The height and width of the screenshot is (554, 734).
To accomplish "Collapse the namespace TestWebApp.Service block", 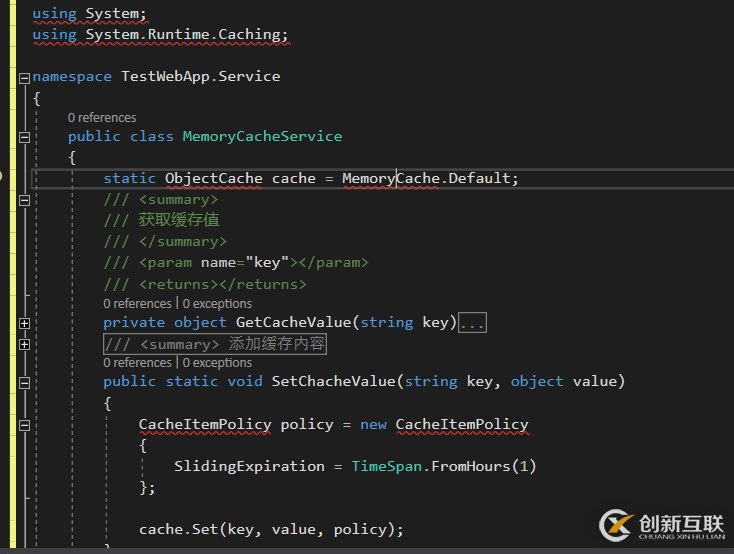I will pyautogui.click(x=25, y=78).
